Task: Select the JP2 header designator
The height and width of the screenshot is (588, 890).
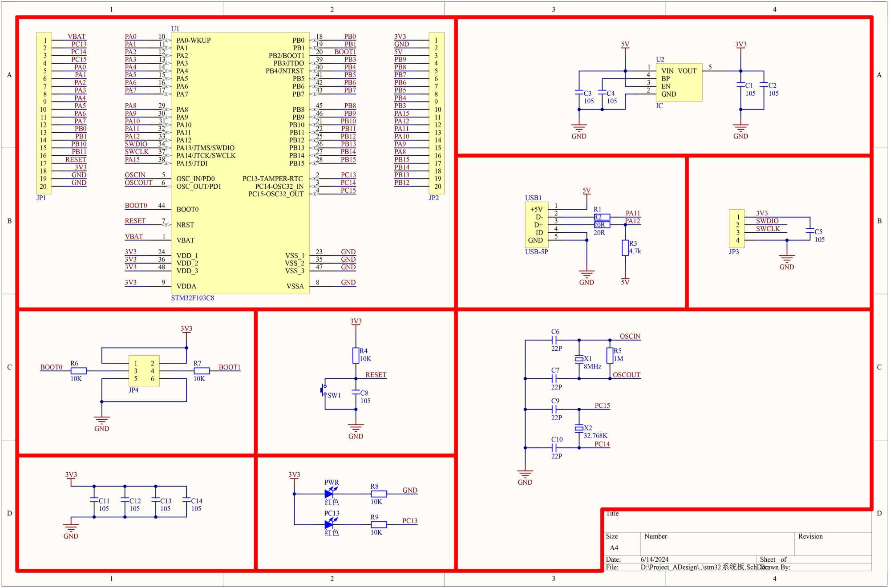Action: (433, 198)
